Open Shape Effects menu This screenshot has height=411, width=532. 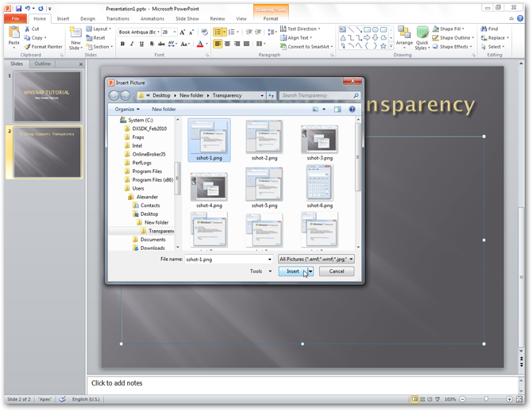click(x=452, y=47)
